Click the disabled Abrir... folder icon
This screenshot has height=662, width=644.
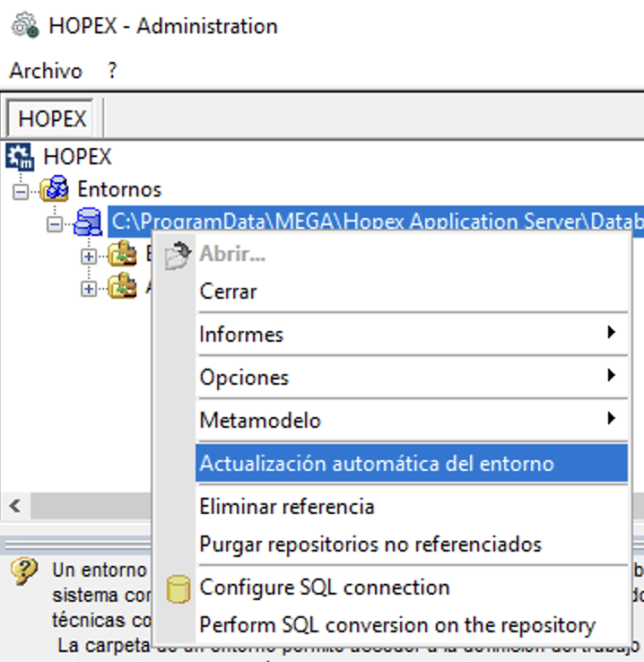click(178, 255)
